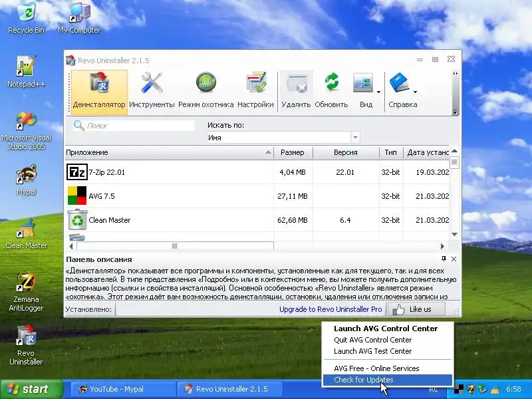532x399 pixels.
Task: Close the Панель описания description panel
Action: coord(454,259)
